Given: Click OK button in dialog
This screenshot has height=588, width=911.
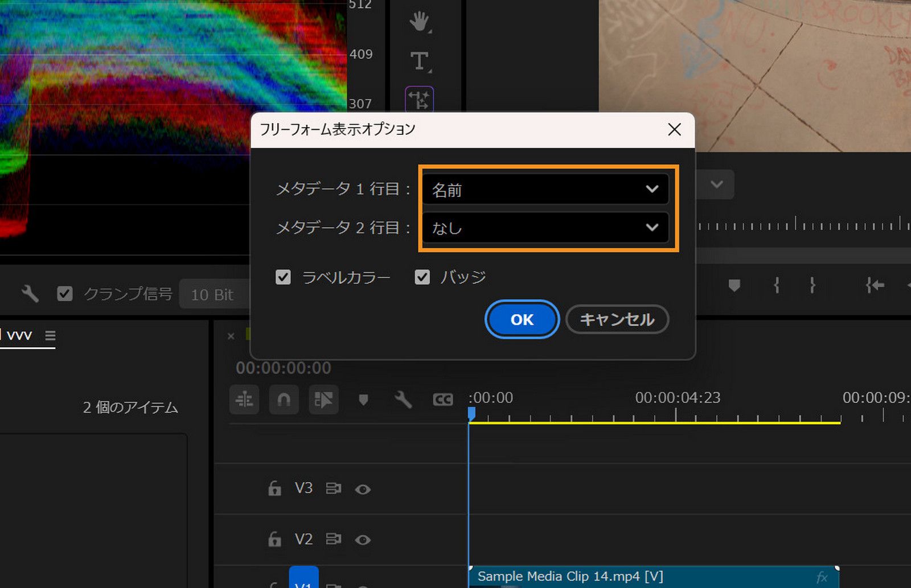Looking at the screenshot, I should click(522, 319).
